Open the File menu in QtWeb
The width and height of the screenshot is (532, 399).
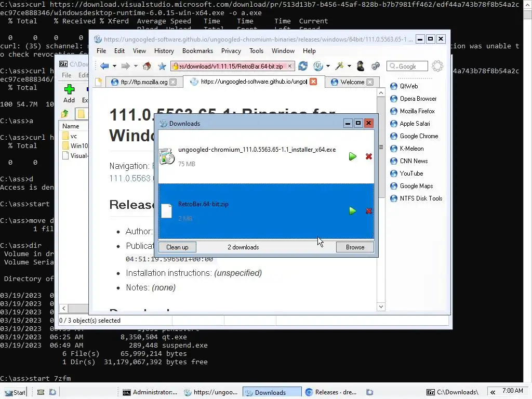101,51
